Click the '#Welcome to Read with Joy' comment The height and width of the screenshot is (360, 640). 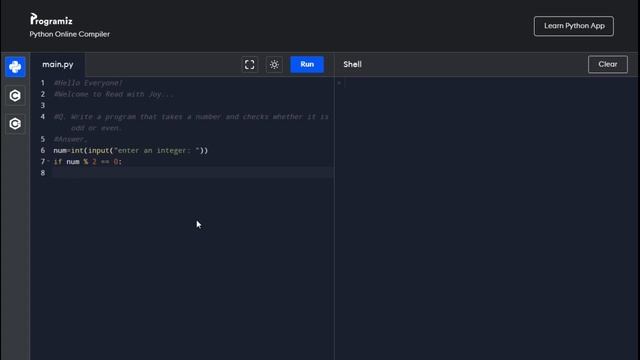pyautogui.click(x=113, y=94)
